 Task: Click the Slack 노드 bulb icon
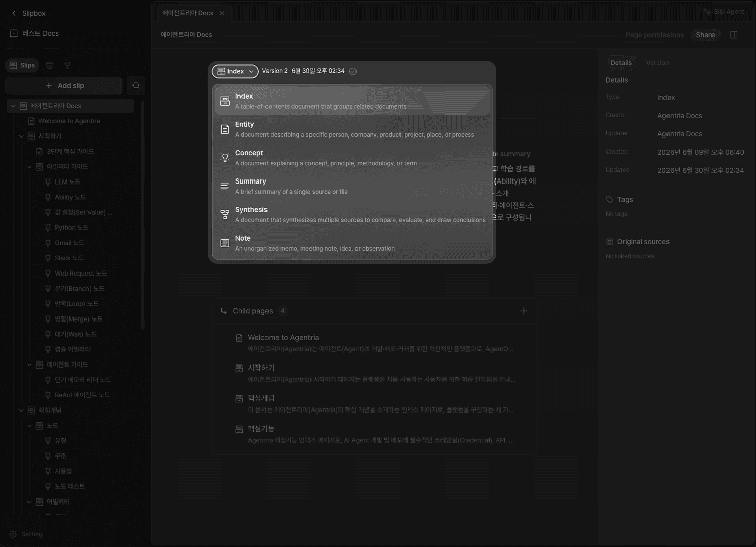pos(48,258)
